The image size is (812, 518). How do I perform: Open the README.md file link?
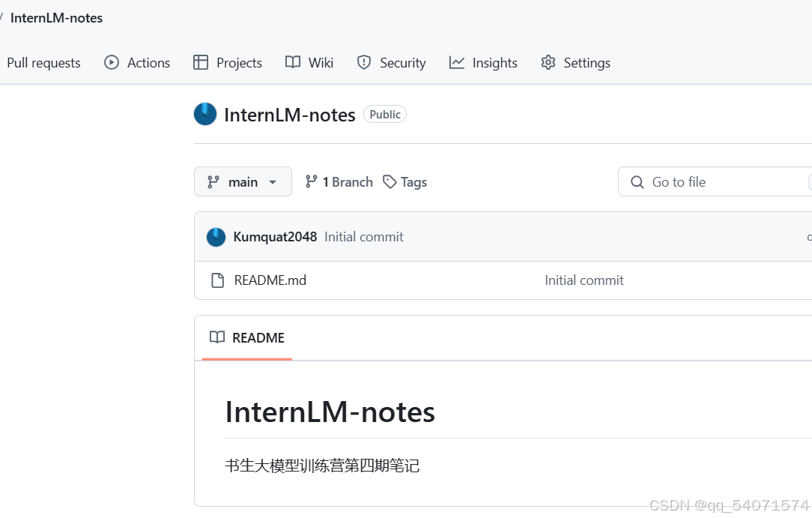[270, 280]
